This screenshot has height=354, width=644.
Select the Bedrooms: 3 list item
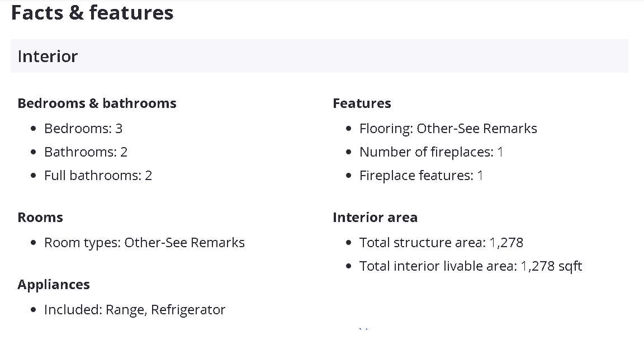[83, 129]
